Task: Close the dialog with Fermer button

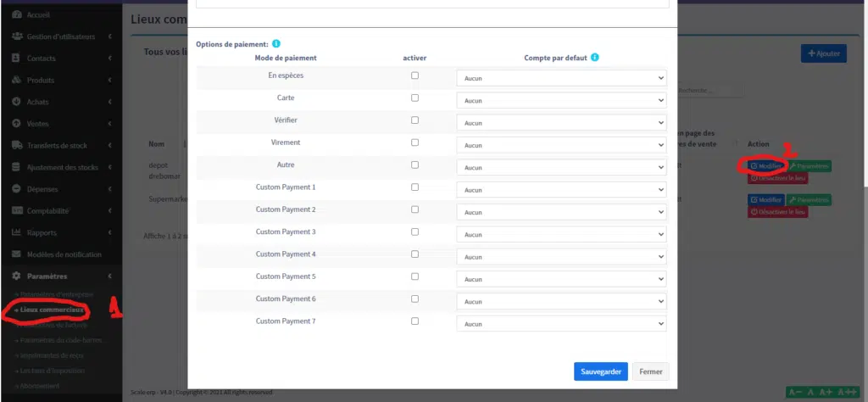Action: click(x=651, y=371)
